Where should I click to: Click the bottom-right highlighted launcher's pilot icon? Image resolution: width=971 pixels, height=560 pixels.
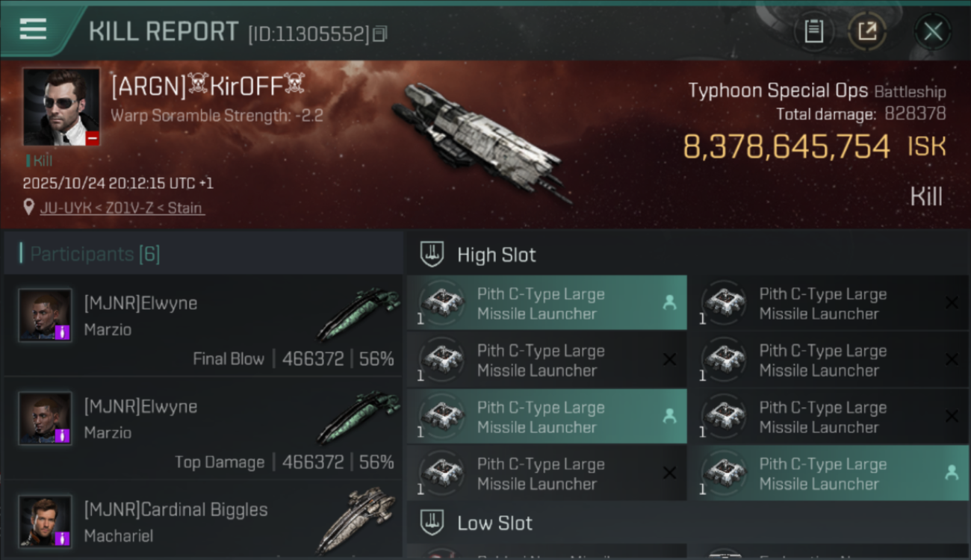click(x=951, y=473)
